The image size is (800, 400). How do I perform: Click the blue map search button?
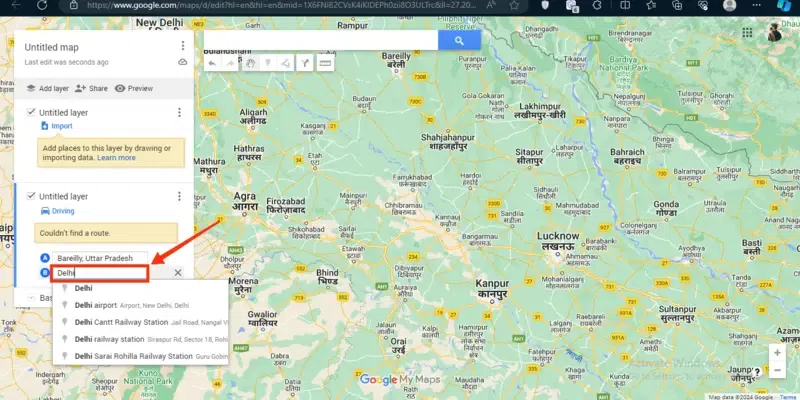[459, 40]
